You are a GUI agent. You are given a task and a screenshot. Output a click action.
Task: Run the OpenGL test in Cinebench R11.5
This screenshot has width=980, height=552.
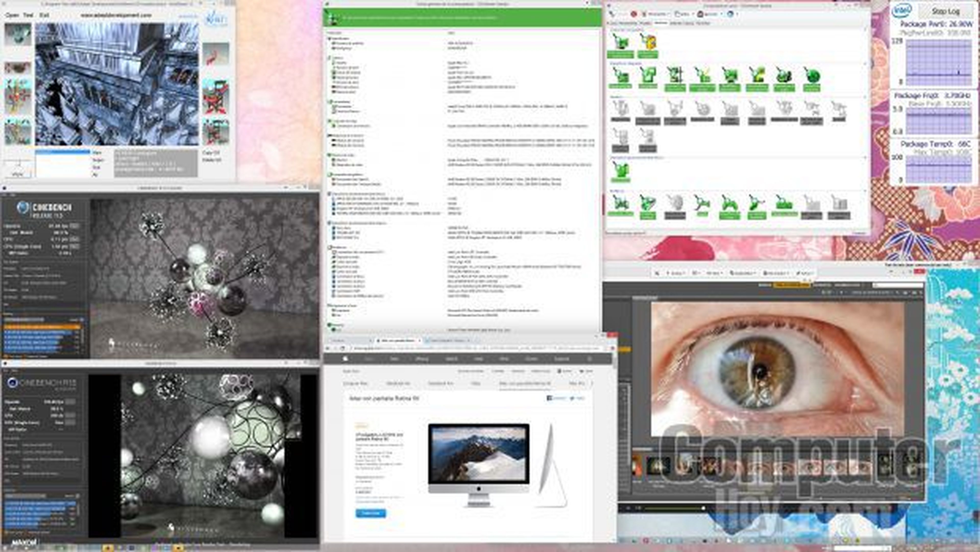(75, 226)
